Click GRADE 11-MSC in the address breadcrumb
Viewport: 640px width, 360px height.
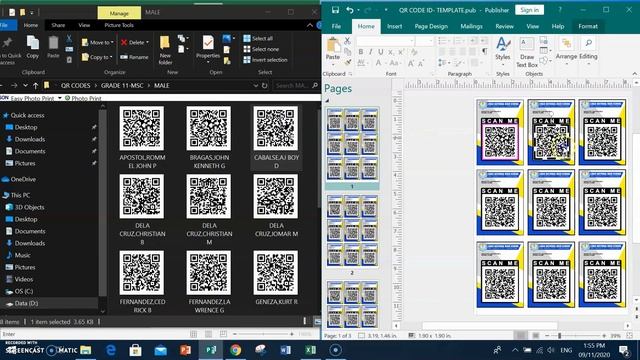pyautogui.click(x=122, y=86)
